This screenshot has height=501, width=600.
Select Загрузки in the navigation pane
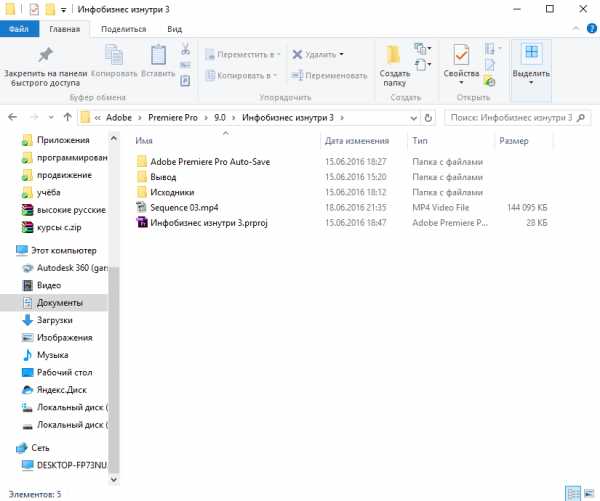pos(54,320)
